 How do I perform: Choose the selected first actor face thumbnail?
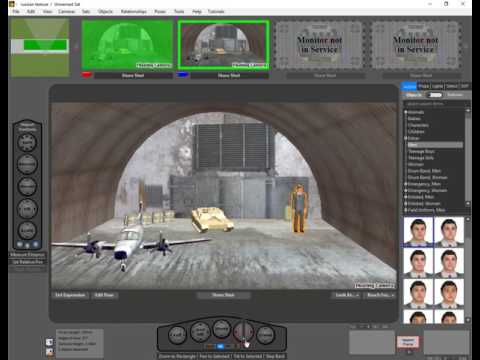[418, 232]
